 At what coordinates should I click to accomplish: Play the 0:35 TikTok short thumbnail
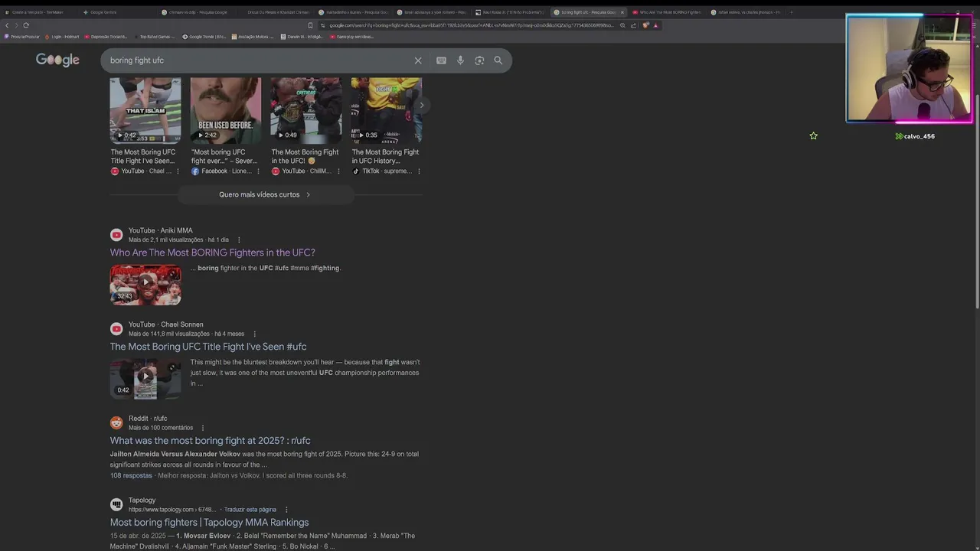[387, 110]
